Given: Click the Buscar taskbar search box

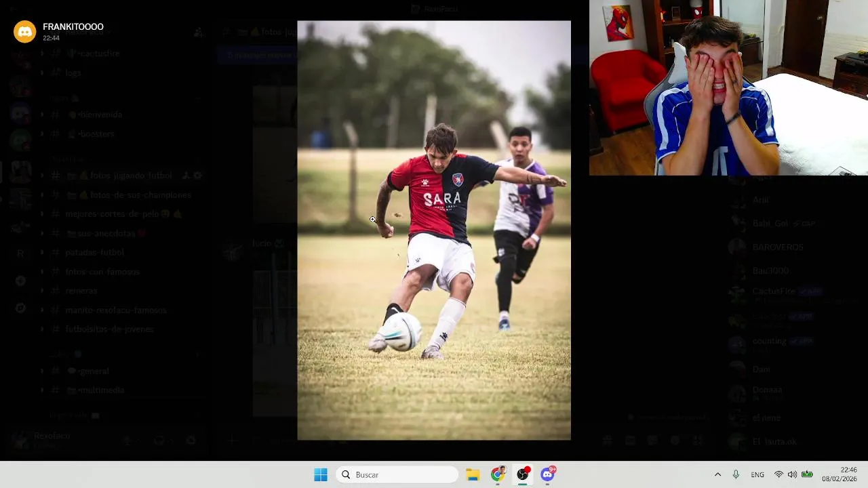Looking at the screenshot, I should (397, 474).
